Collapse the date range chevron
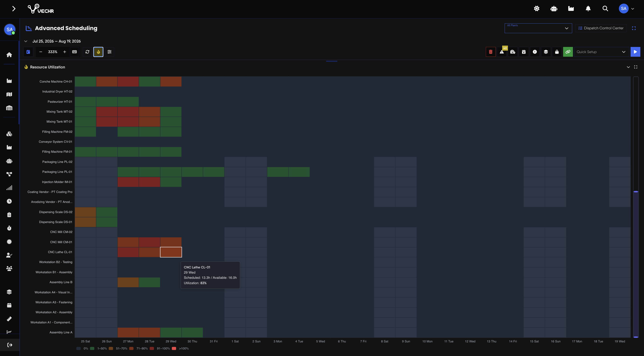Screen dimensions: 644x356 [x=25, y=41]
